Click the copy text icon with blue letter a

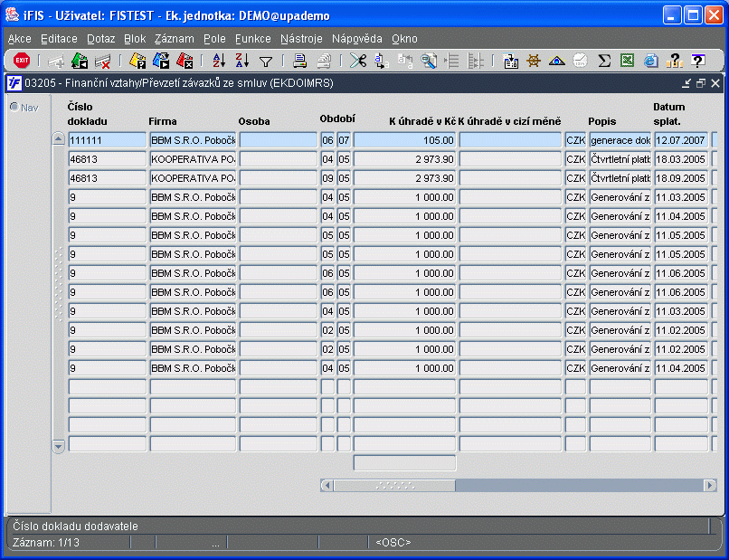point(382,61)
